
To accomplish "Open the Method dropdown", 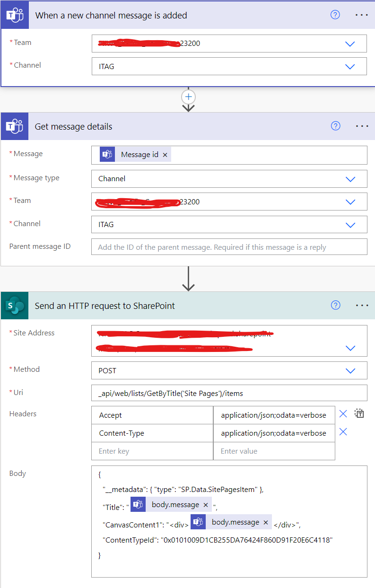I will (x=350, y=370).
